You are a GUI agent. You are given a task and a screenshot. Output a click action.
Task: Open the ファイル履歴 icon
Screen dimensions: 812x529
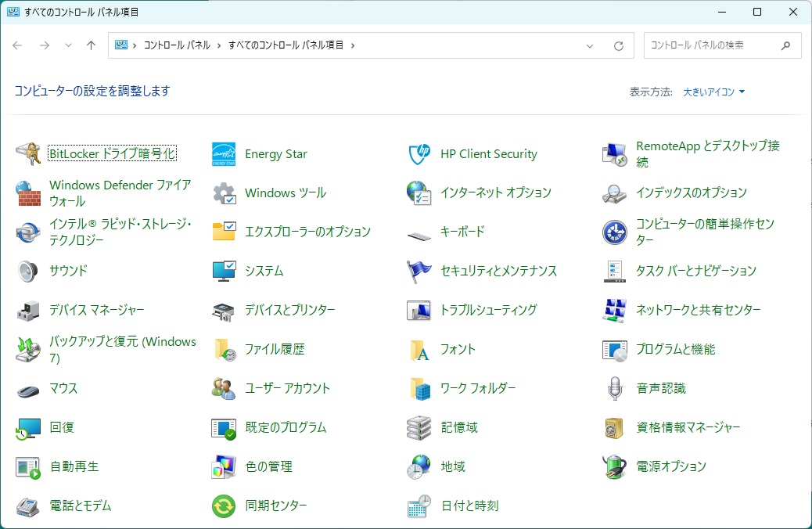click(x=224, y=349)
